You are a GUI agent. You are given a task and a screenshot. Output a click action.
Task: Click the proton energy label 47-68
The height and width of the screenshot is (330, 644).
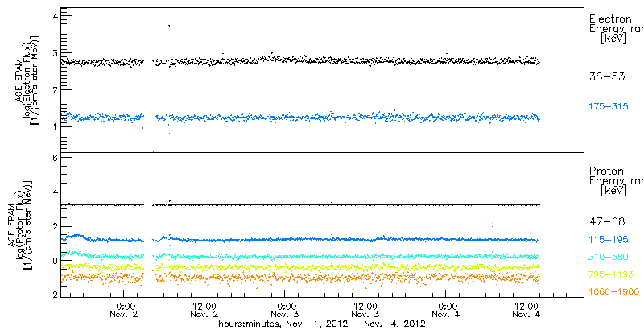pos(607,222)
